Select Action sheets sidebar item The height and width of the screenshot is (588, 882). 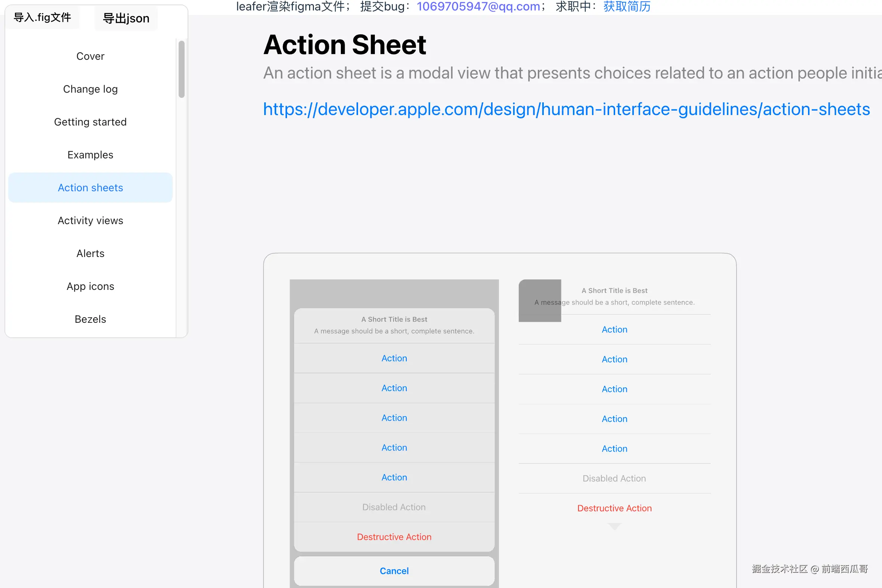pyautogui.click(x=90, y=188)
